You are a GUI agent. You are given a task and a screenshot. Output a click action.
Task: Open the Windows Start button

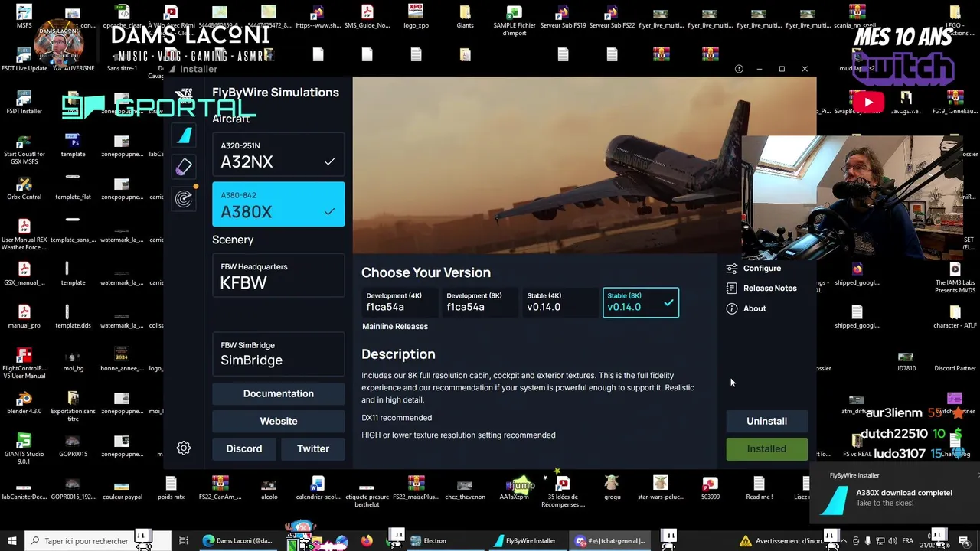(11, 541)
